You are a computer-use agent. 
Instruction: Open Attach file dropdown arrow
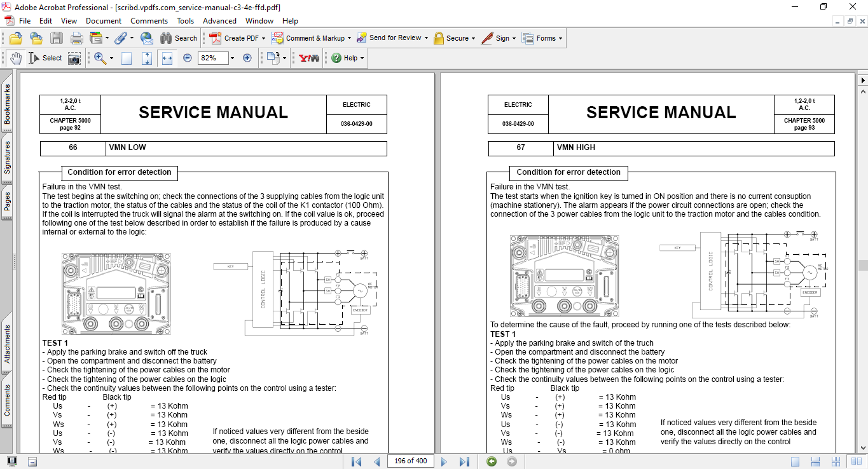click(x=131, y=38)
